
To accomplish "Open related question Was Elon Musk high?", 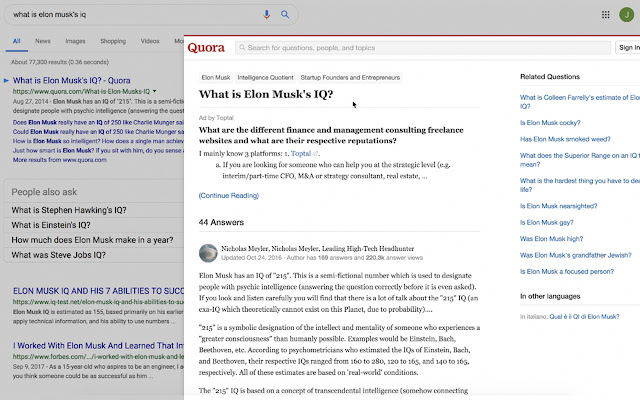I will tap(551, 238).
